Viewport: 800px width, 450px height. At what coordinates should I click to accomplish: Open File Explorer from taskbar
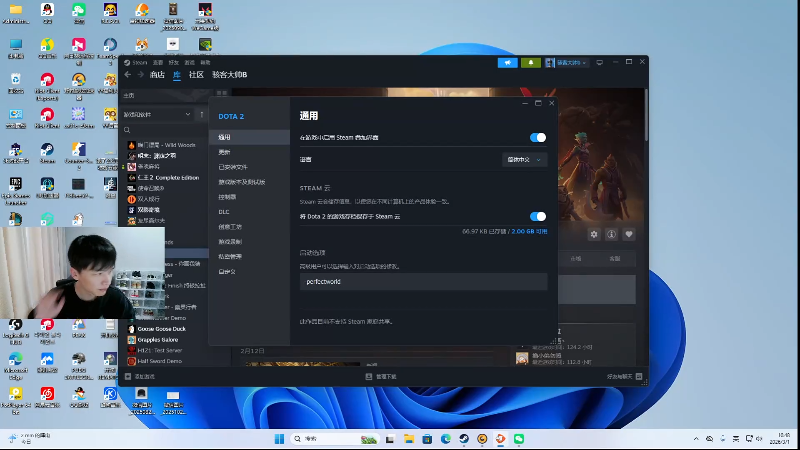409,439
